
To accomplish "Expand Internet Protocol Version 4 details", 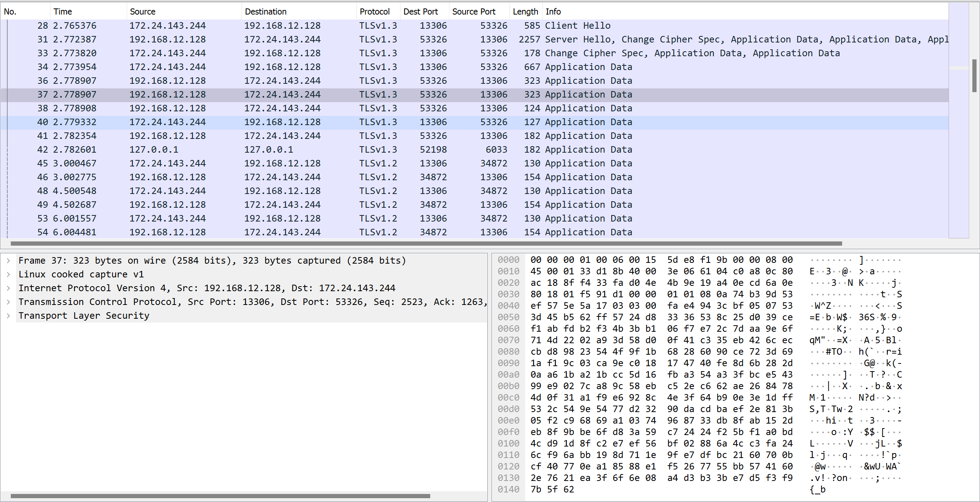I will [x=8, y=288].
